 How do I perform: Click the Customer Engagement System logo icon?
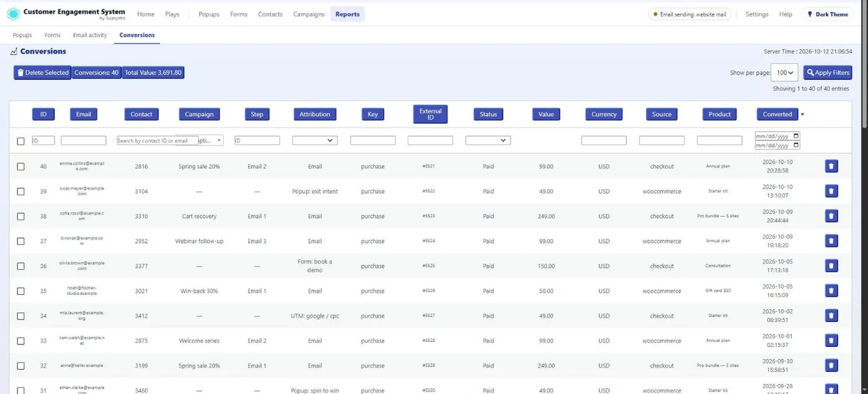[13, 14]
